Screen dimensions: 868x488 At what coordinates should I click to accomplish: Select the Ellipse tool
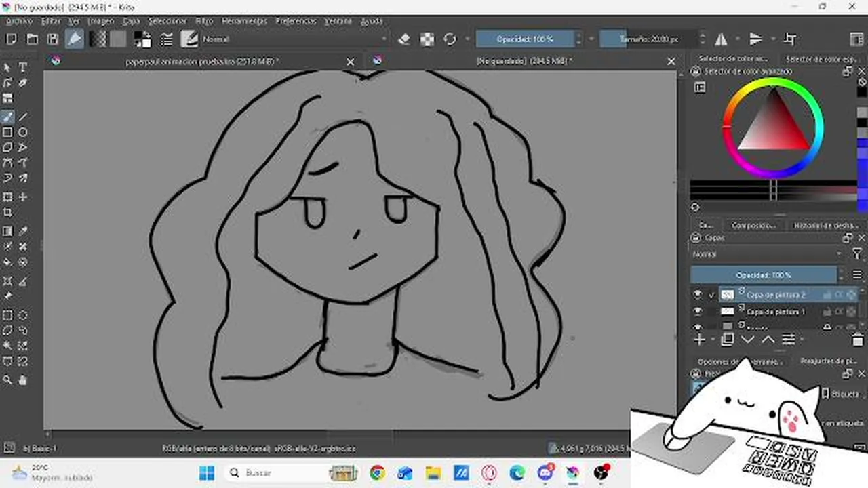click(x=22, y=132)
